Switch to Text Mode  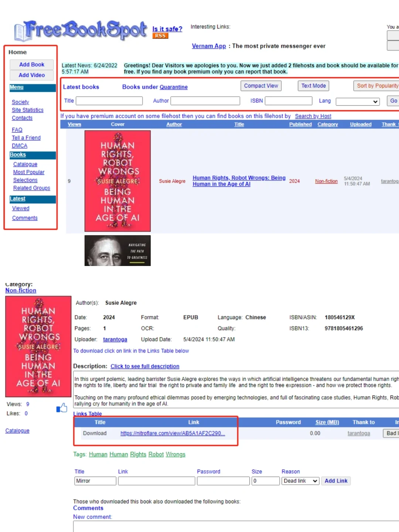(x=313, y=86)
